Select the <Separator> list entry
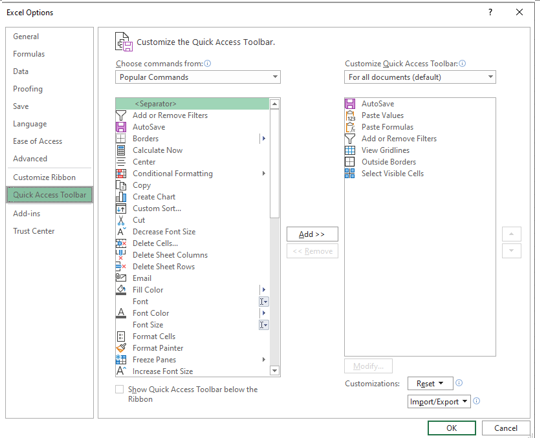The width and height of the screenshot is (540, 446). point(192,104)
